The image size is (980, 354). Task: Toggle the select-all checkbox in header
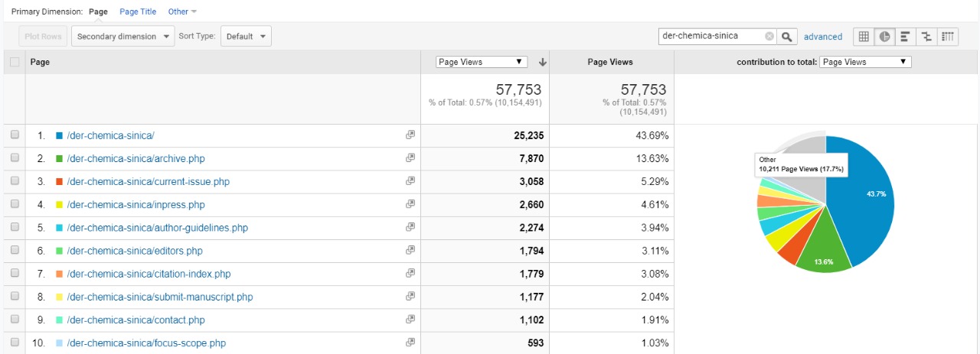pos(15,63)
